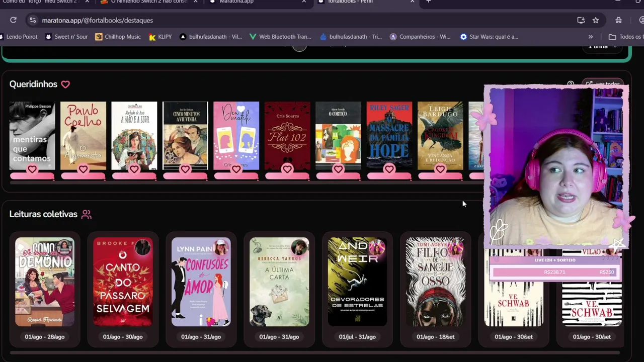Open the browser extensions icon
The image size is (644, 362).
tap(619, 20)
